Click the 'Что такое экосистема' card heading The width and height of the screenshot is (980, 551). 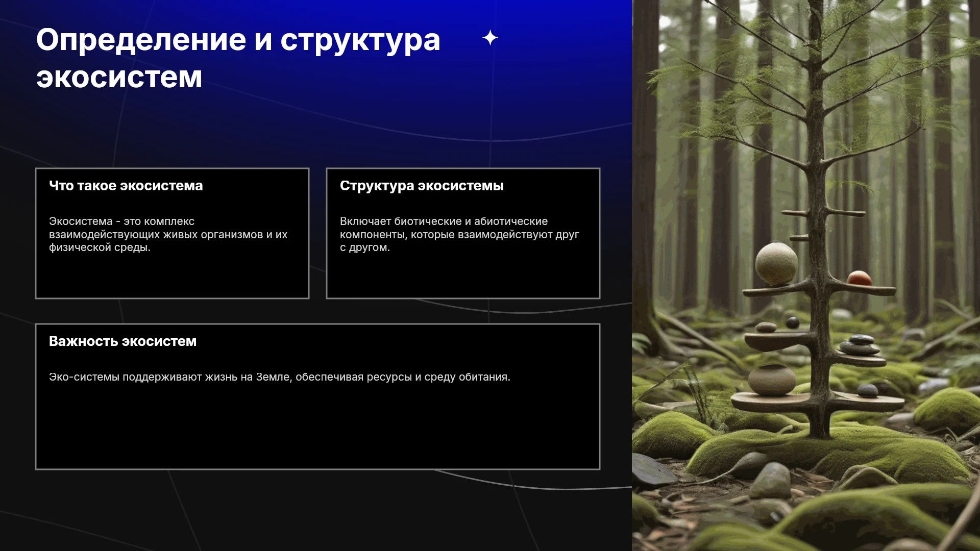pyautogui.click(x=126, y=186)
